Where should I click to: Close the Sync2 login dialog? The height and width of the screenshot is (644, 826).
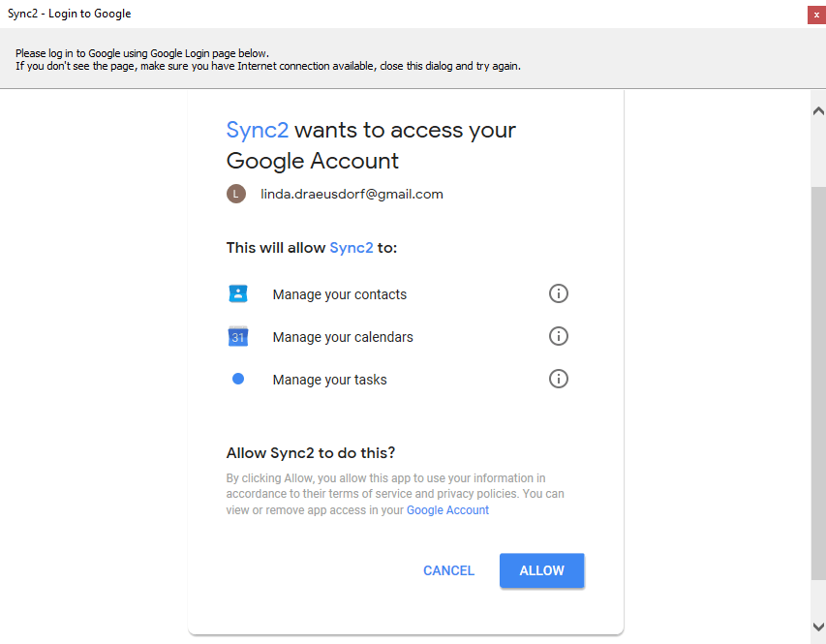coord(816,15)
